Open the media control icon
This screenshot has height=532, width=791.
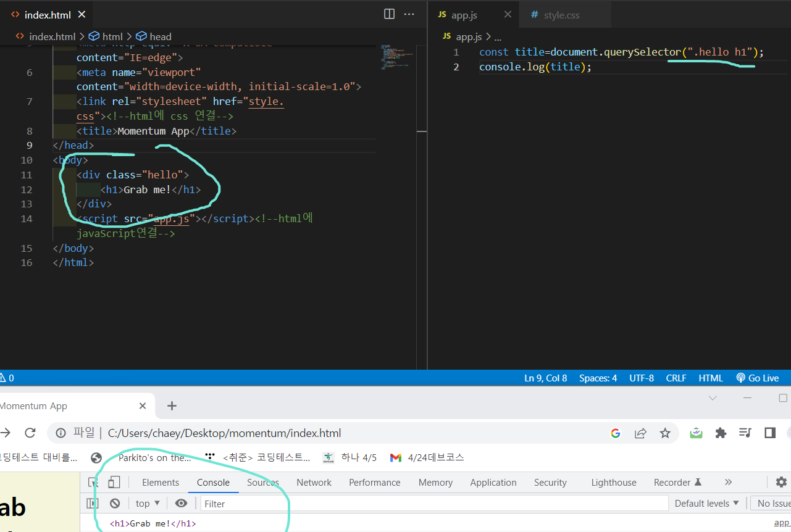(745, 433)
